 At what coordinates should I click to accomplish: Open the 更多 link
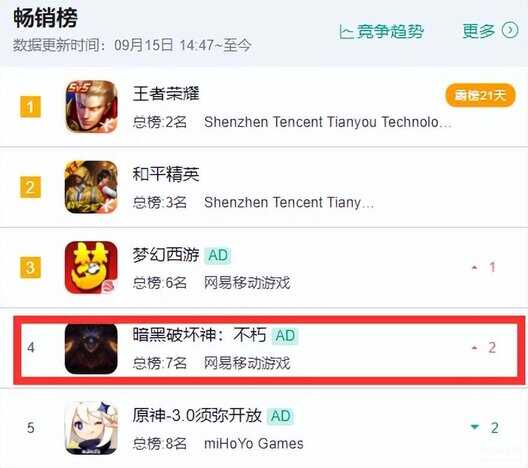pyautogui.click(x=478, y=31)
